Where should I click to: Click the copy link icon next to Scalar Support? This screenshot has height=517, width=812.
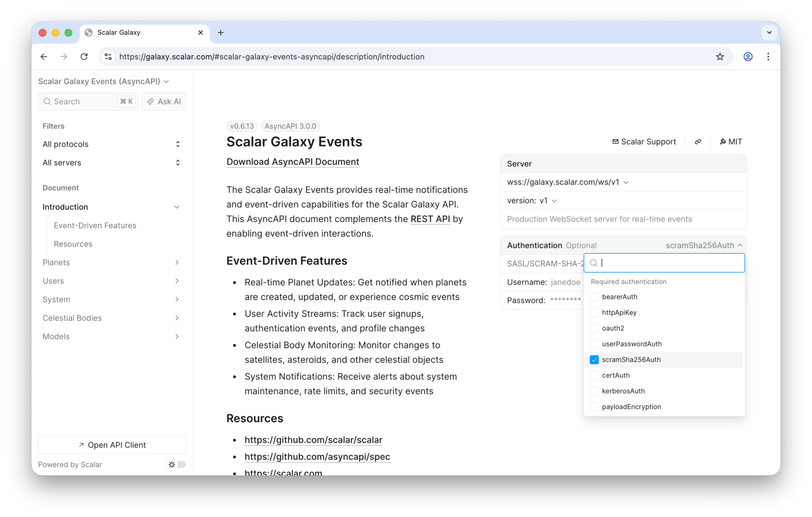(698, 142)
